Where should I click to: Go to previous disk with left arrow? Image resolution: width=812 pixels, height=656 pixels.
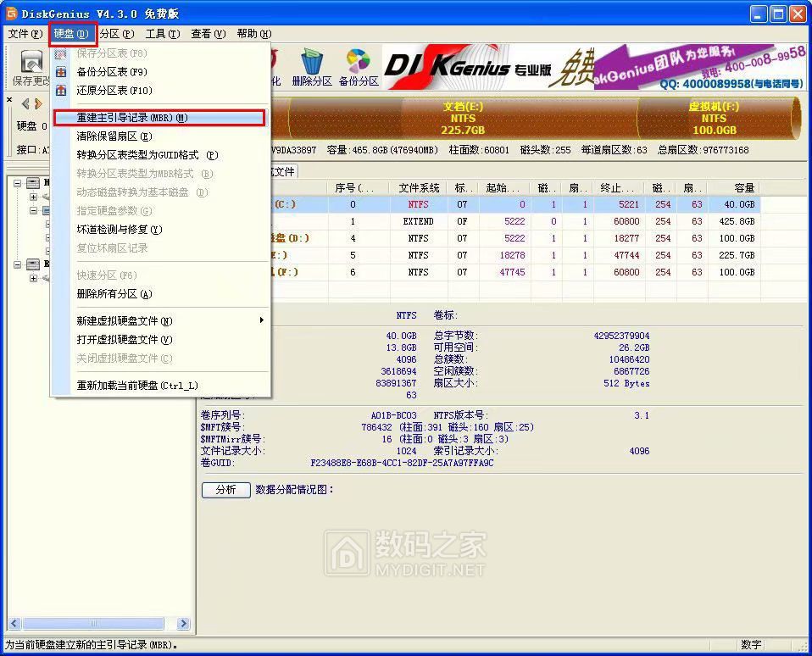[x=25, y=103]
